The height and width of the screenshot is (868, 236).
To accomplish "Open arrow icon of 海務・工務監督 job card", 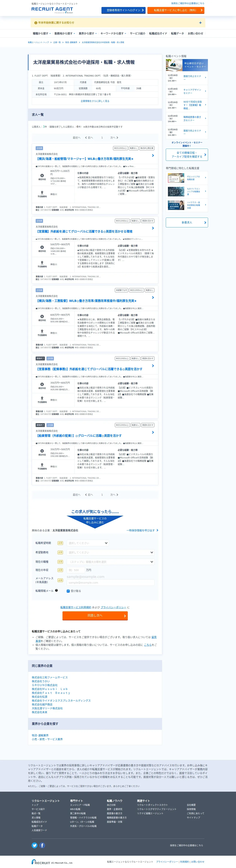I will 153,297.
